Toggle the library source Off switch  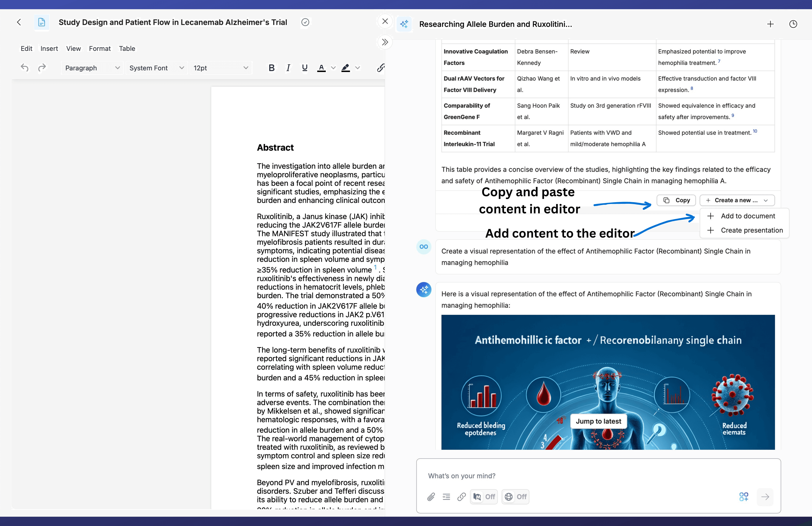click(483, 497)
